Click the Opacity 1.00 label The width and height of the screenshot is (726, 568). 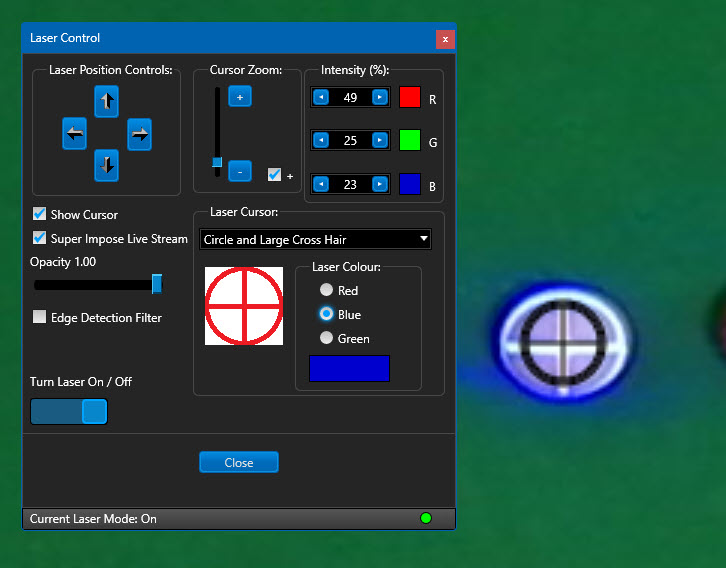click(63, 262)
